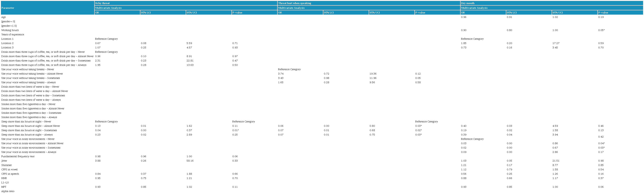Click the Parameter column header
This screenshot has width=644, height=194.
(x=8, y=8)
